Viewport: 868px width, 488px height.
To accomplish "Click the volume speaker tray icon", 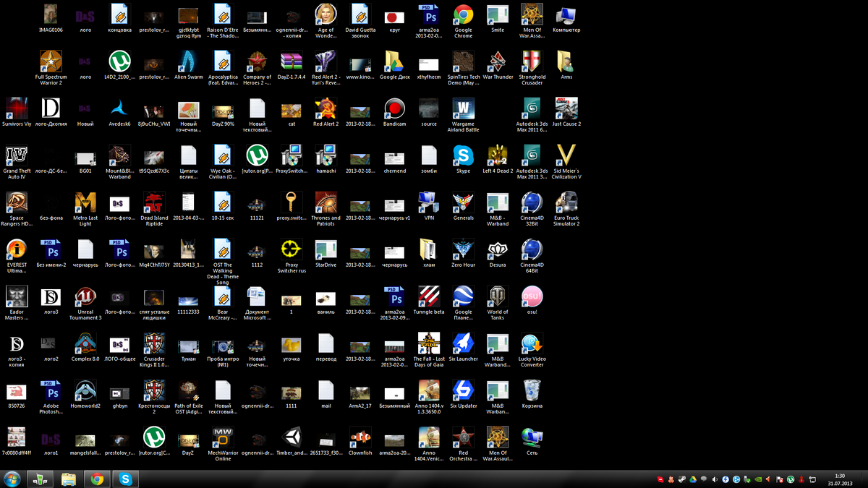I will click(x=715, y=479).
